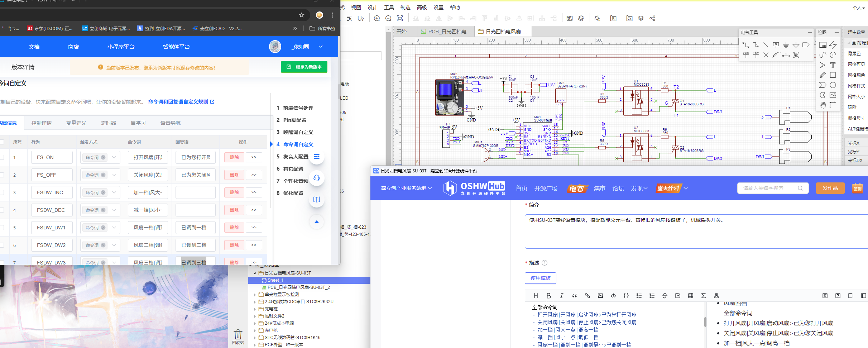Click the 继承为新版本 button
868x348 pixels.
[304, 67]
